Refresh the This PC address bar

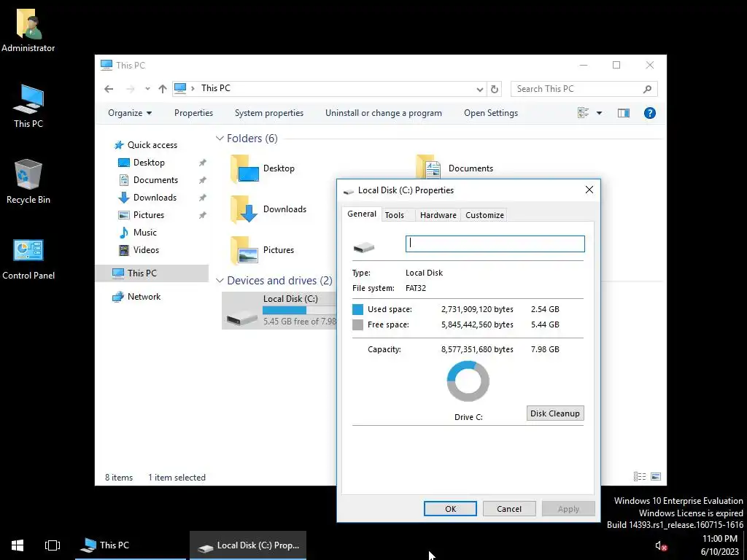pyautogui.click(x=494, y=89)
